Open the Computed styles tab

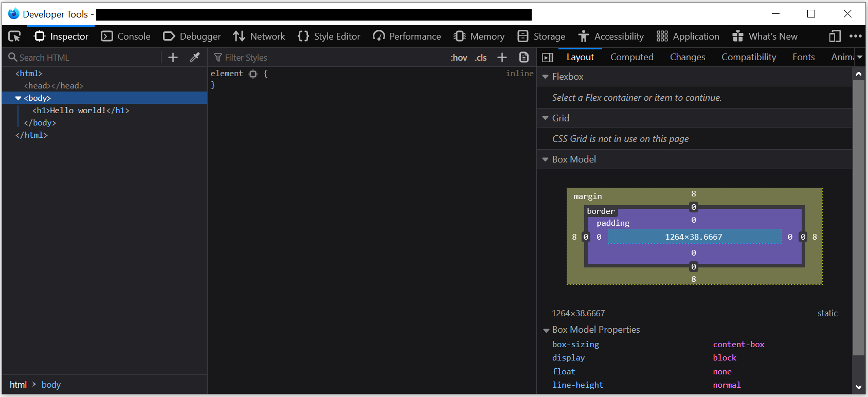click(631, 57)
